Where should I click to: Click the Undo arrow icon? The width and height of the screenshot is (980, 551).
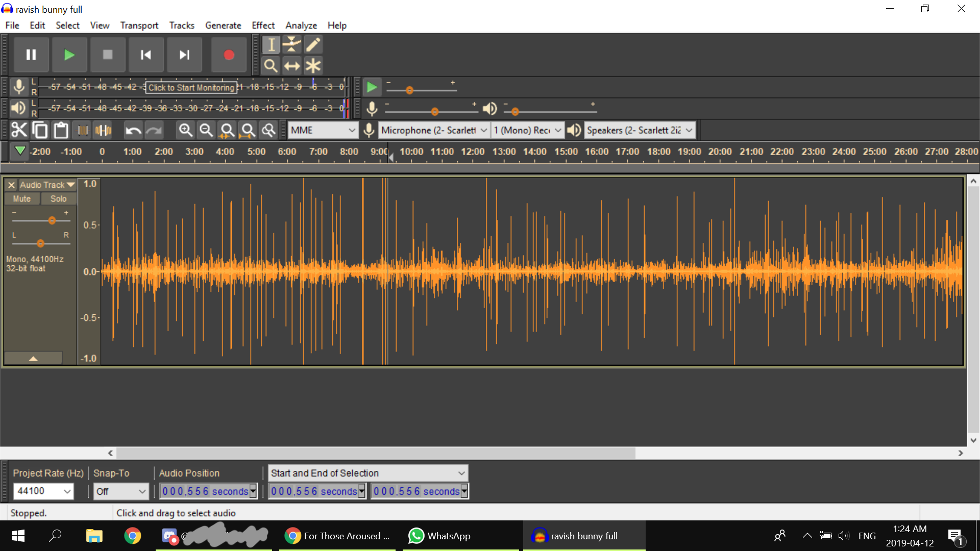pos(133,131)
